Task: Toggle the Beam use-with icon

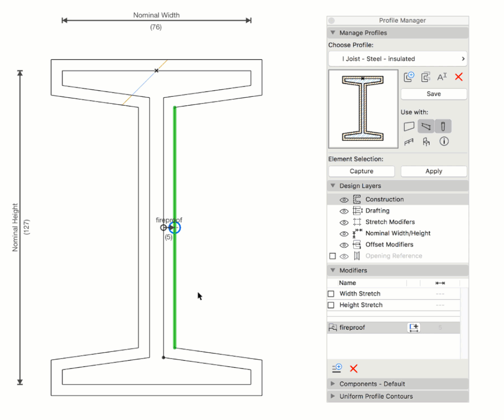Action: (426, 126)
